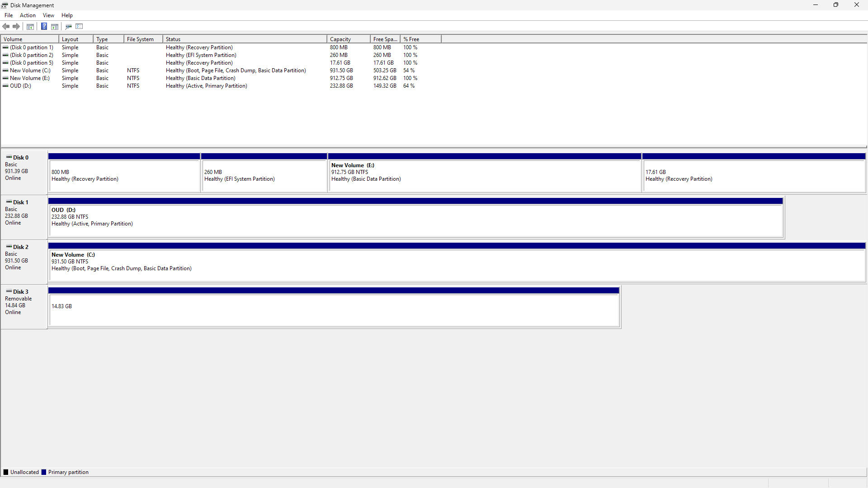Select the New Volume (E:) partition block
The height and width of the screenshot is (488, 868).
pyautogui.click(x=484, y=176)
